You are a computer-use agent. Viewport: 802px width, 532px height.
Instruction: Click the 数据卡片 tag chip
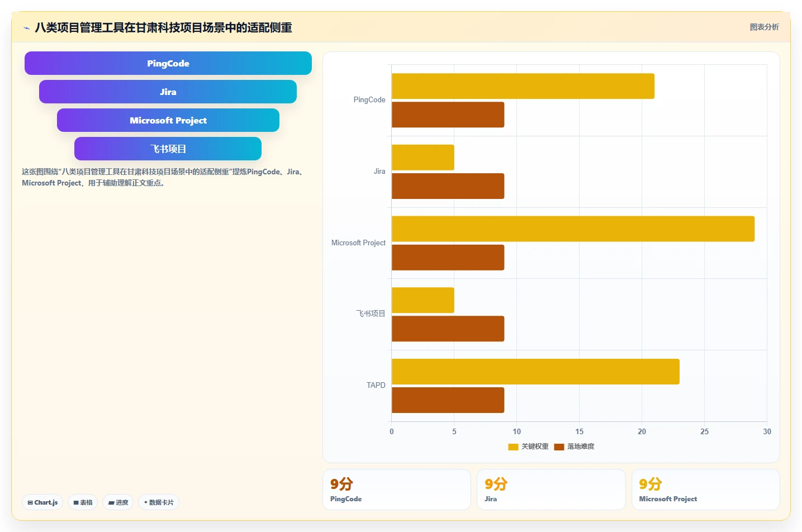point(159,502)
